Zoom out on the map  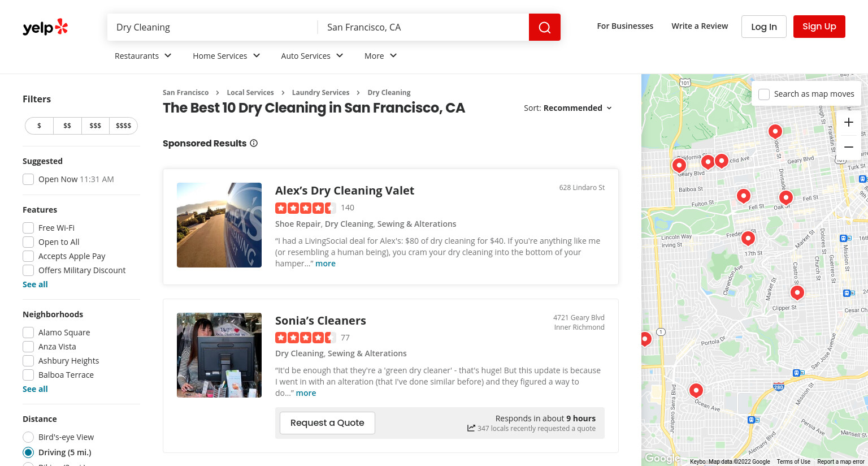pos(849,147)
